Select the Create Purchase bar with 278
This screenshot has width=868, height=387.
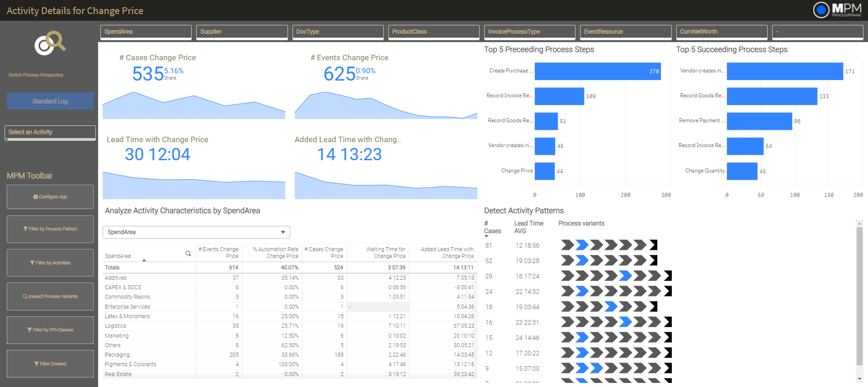pos(598,71)
